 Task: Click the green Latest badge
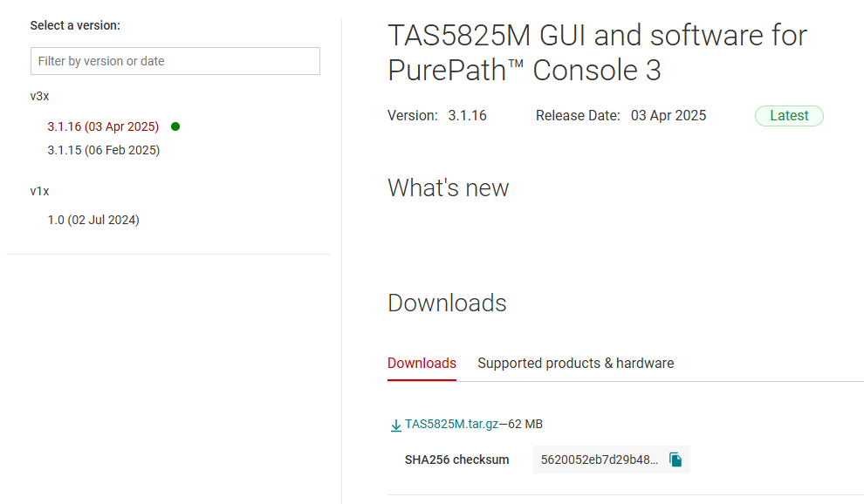point(789,116)
